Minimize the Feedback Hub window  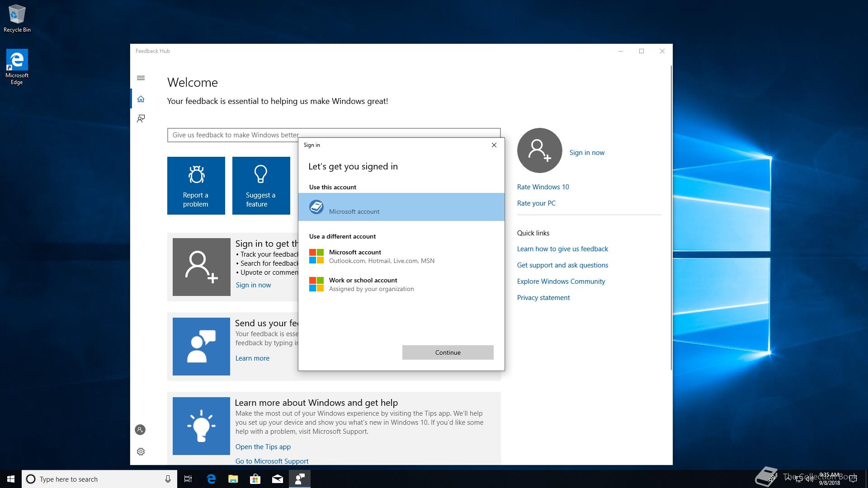tap(621, 51)
